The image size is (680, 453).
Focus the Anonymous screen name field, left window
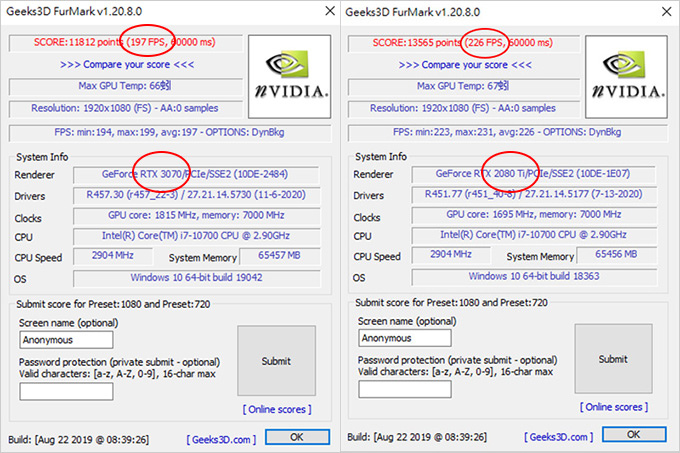tap(66, 340)
